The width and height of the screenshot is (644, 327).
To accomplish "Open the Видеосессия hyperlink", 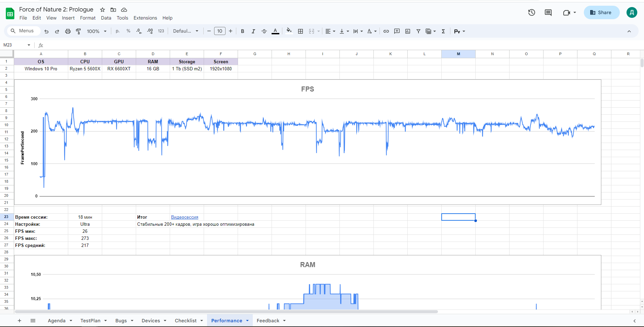I will pyautogui.click(x=185, y=217).
